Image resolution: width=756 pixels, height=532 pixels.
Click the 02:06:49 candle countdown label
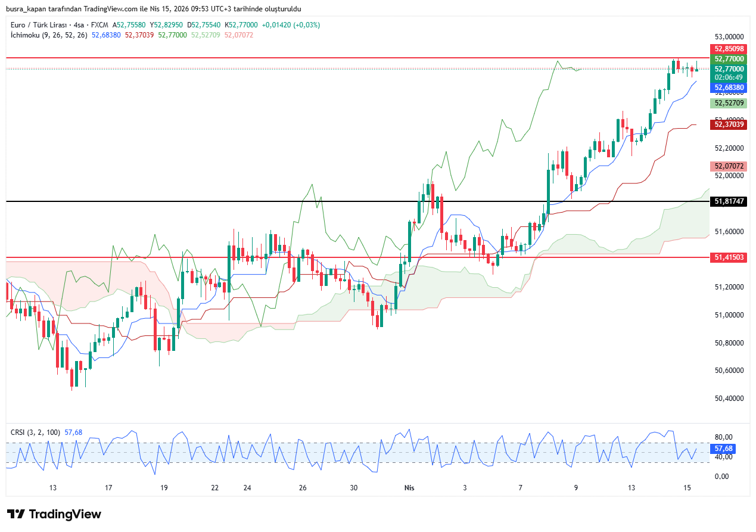point(729,77)
